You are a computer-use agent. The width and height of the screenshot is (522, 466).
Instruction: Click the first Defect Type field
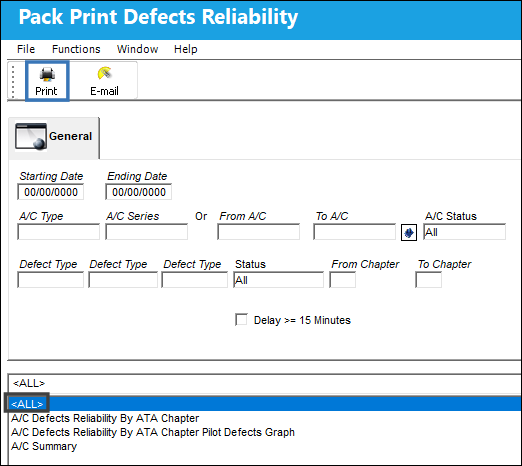51,280
